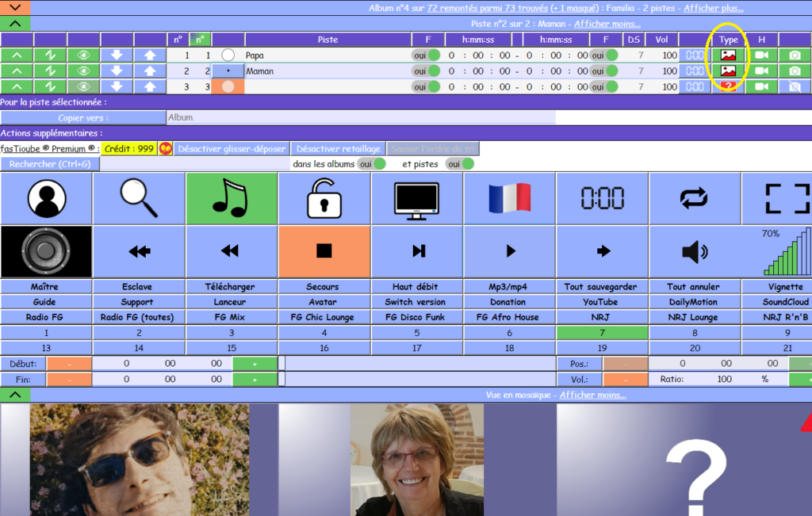Click the loop repeat icon

click(x=695, y=198)
